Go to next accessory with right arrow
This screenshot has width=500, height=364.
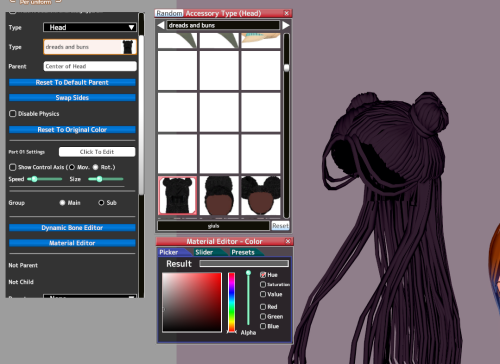286,25
